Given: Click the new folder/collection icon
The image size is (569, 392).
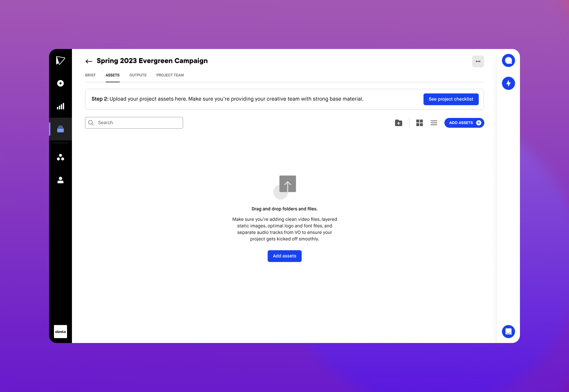Looking at the screenshot, I should click(398, 123).
